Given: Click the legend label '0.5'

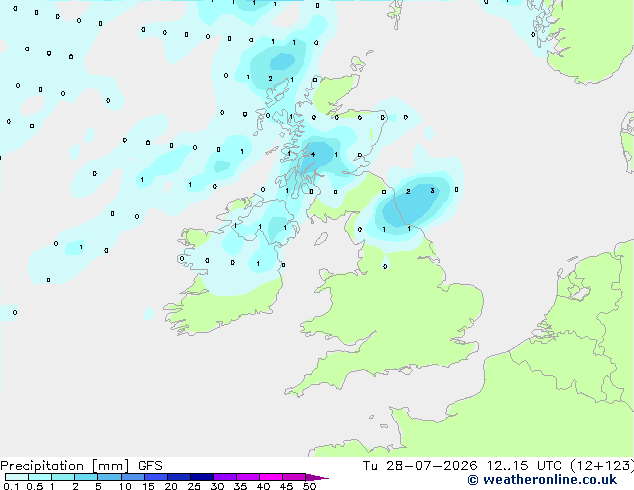Looking at the screenshot, I should point(35,486).
